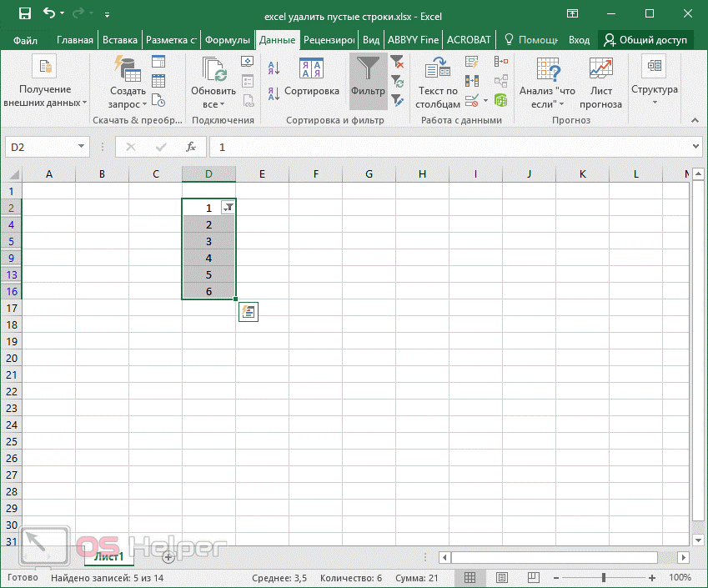Screen dimensions: 708x588
Task: Switch to the Formulas ribbon tab
Action: click(x=227, y=40)
